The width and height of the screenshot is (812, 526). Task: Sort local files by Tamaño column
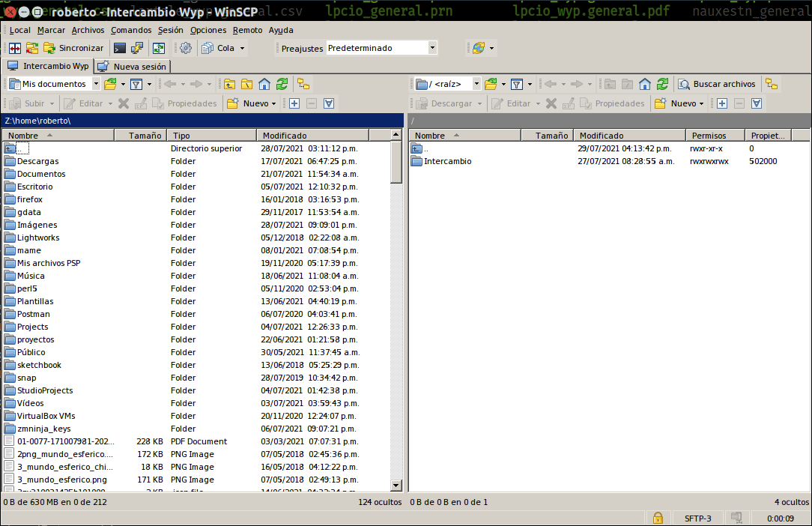(145, 136)
